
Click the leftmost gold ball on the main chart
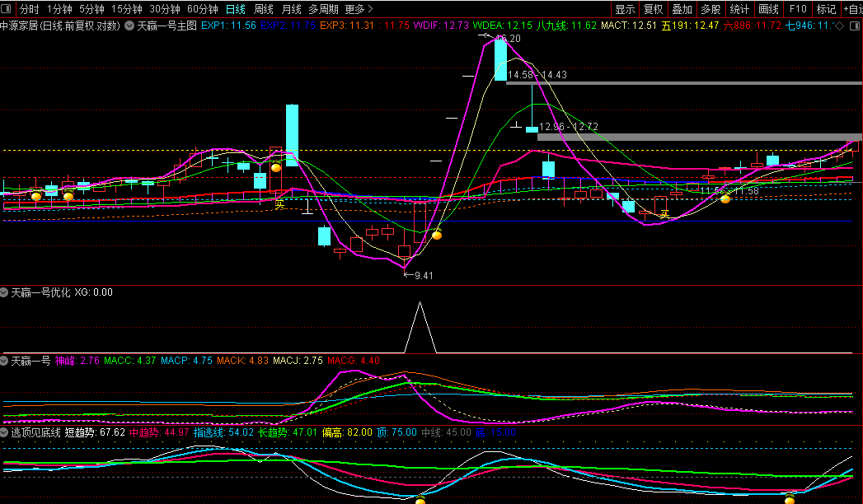pyautogui.click(x=36, y=196)
